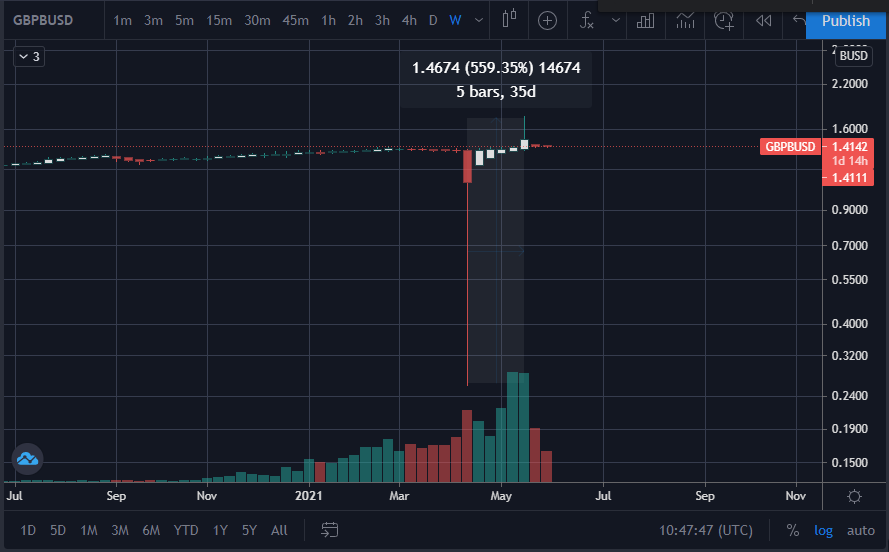Open the BUSD currency selector

pos(853,56)
